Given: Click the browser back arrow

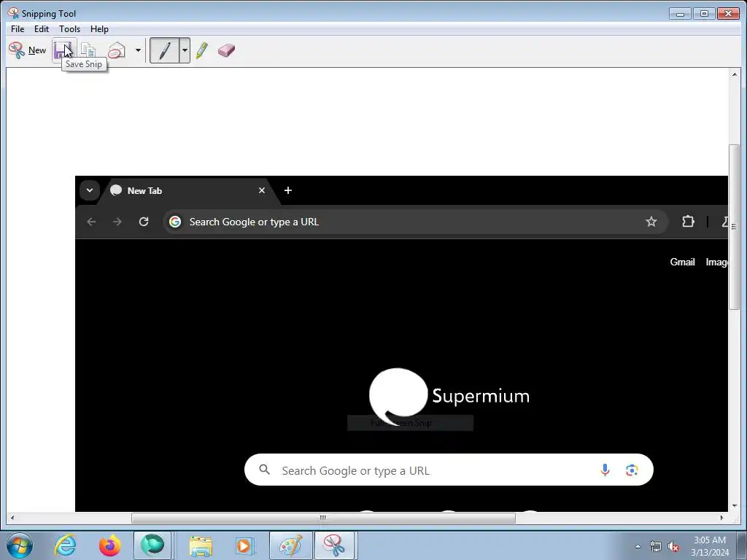Looking at the screenshot, I should click(x=91, y=222).
